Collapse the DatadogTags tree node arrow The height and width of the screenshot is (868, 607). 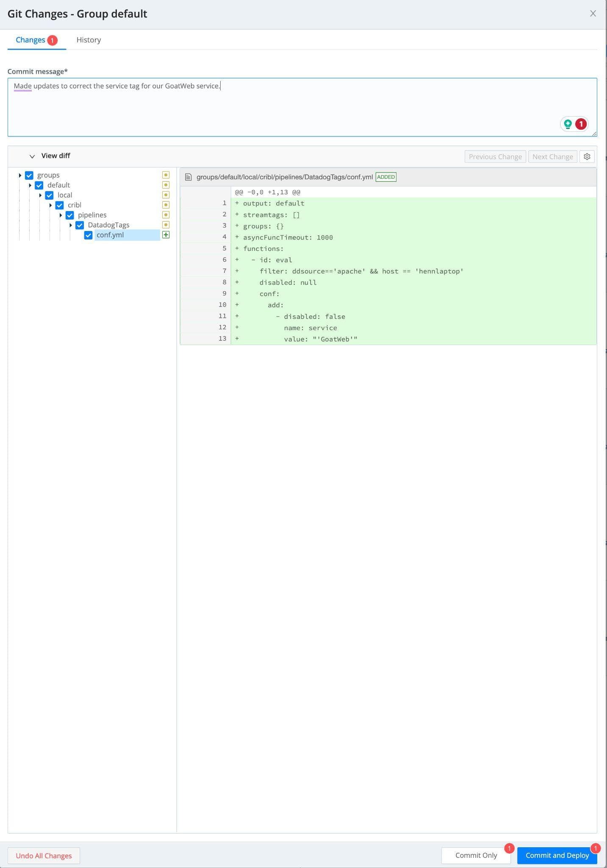pos(71,225)
